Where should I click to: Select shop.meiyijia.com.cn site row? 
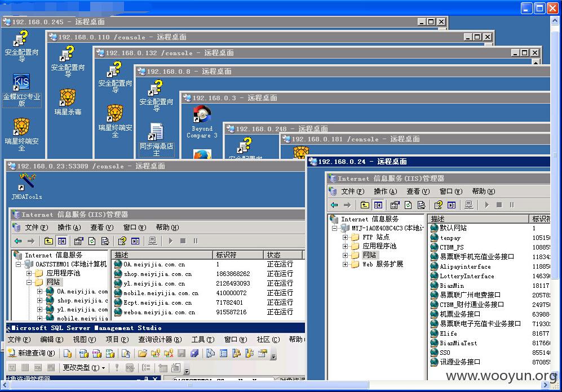point(208,274)
